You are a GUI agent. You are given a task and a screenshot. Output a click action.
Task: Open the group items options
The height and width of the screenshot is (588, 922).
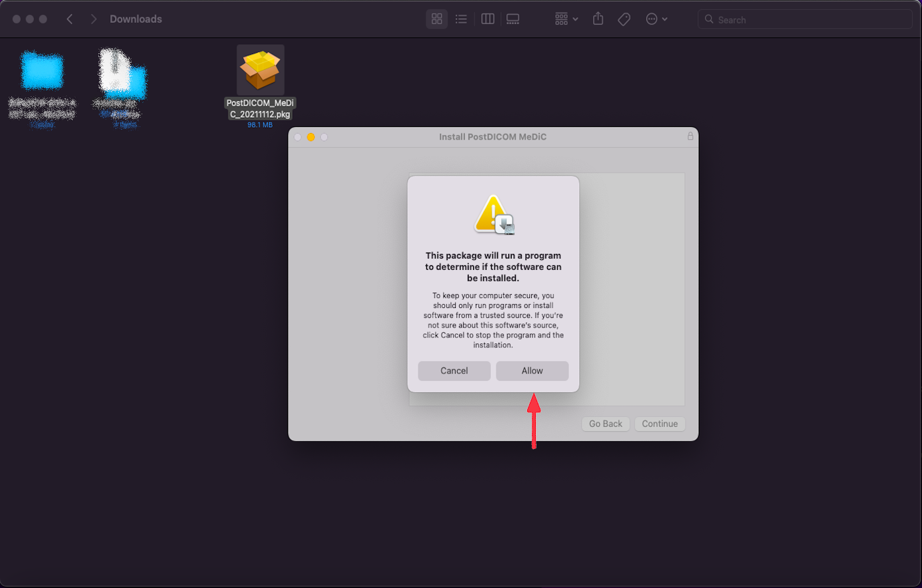click(561, 19)
